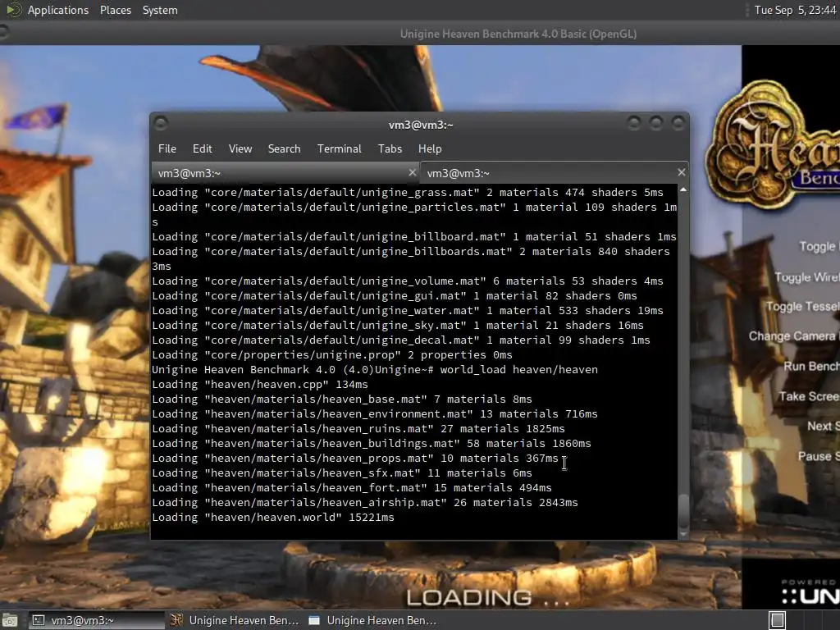Click the heaven_props.mat 367ms line

[354, 459]
